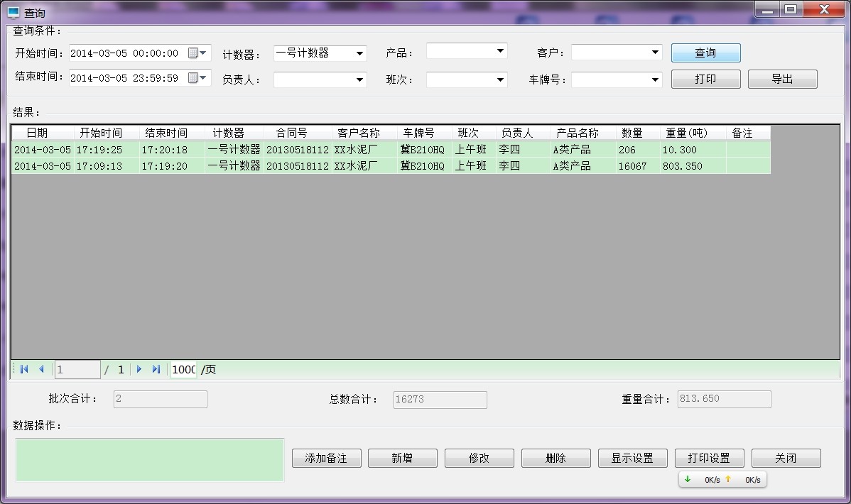Sort by the 产品名称 column header
The height and width of the screenshot is (504, 851).
tap(583, 133)
